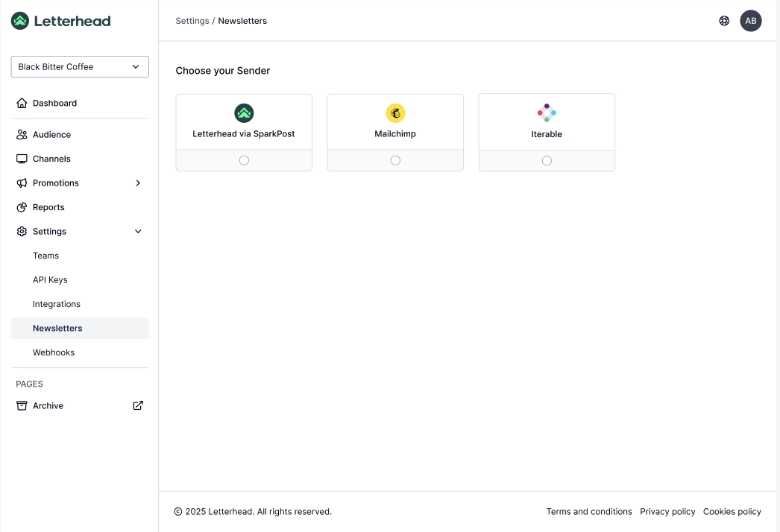Open the Privacy policy link

(x=667, y=512)
